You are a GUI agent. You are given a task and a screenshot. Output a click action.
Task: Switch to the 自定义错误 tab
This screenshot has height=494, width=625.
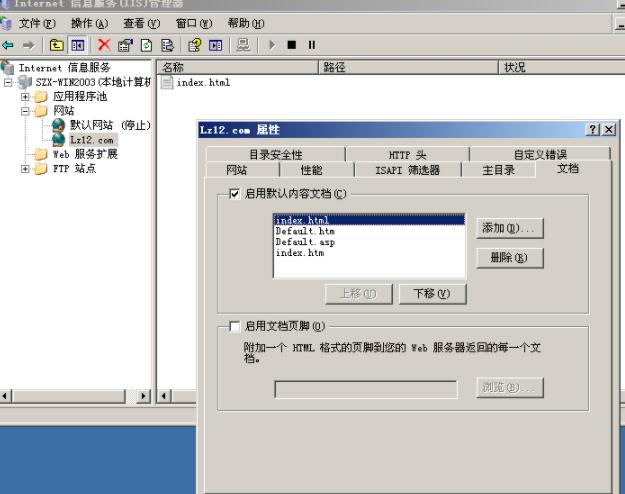coord(540,154)
